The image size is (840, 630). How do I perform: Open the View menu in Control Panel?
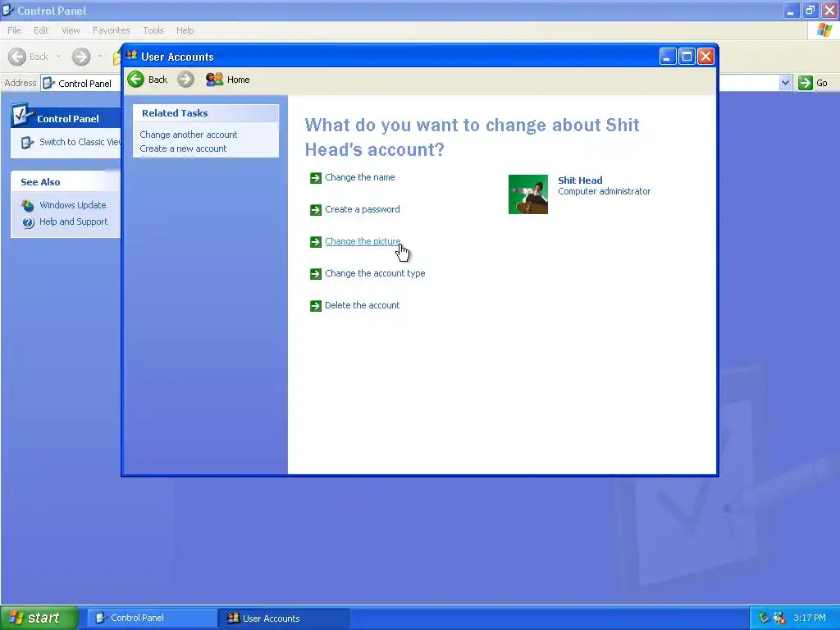(x=71, y=30)
